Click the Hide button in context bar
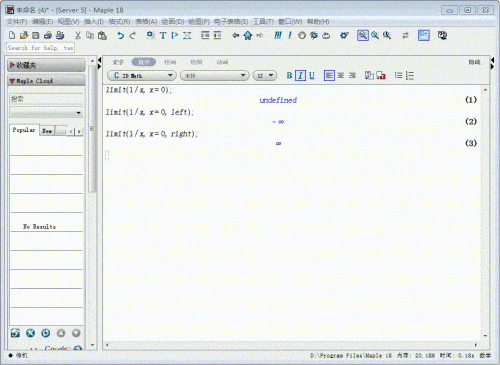 pyautogui.click(x=474, y=62)
